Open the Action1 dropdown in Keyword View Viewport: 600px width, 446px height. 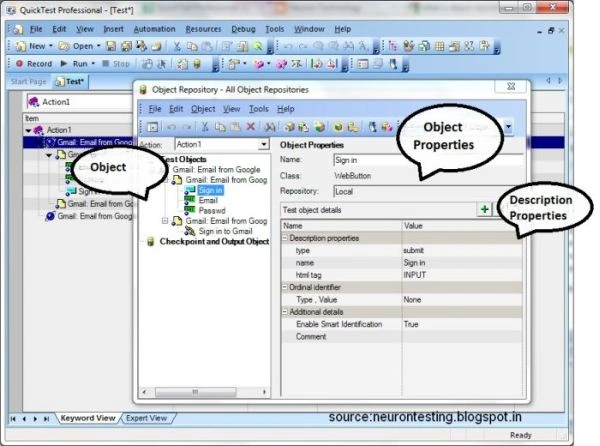point(80,102)
